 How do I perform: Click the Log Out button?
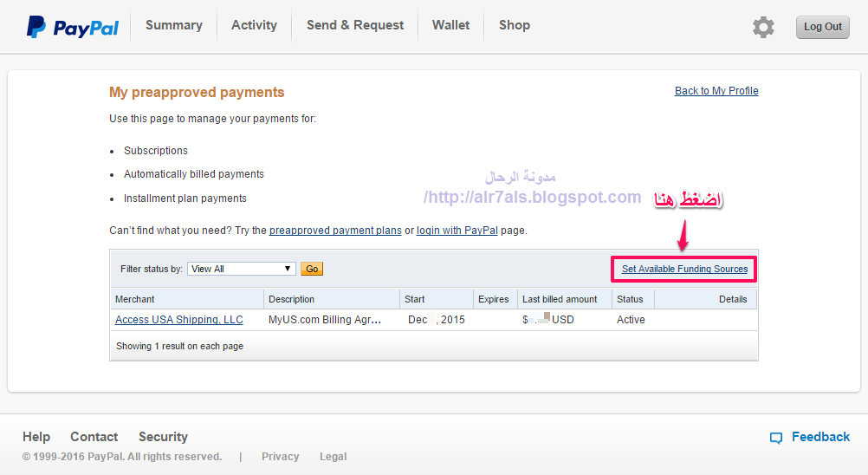pyautogui.click(x=823, y=27)
